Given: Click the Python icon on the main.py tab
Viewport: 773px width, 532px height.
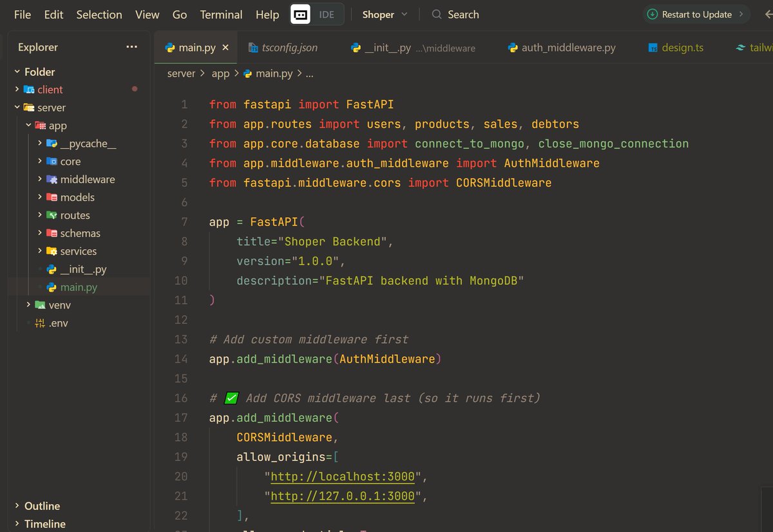Looking at the screenshot, I should point(170,47).
